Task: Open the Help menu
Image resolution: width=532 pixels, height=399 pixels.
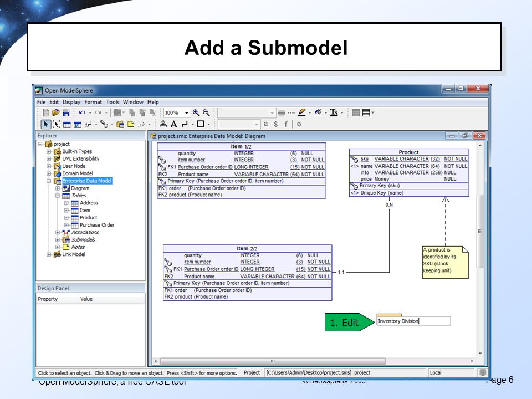Action: pos(153,102)
